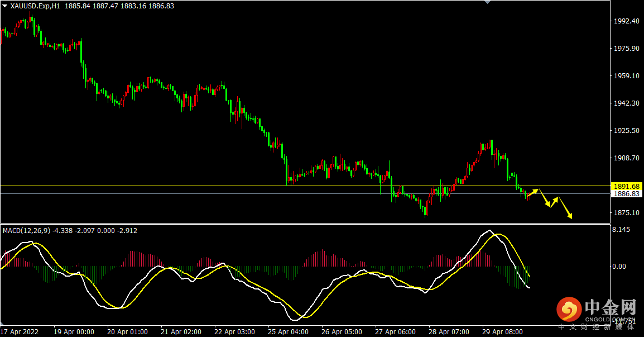The image size is (644, 337).
Task: Click the 1875.10 price scale label
Action: [626, 213]
